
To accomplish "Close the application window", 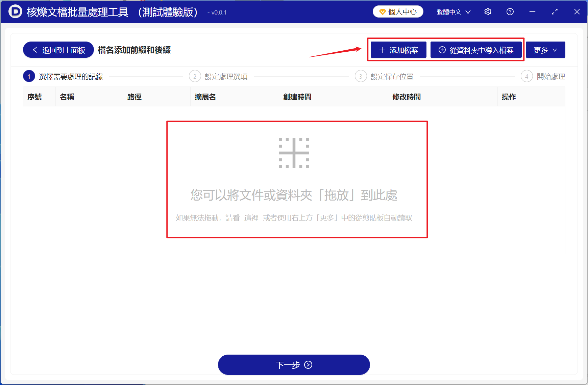I will (x=577, y=12).
